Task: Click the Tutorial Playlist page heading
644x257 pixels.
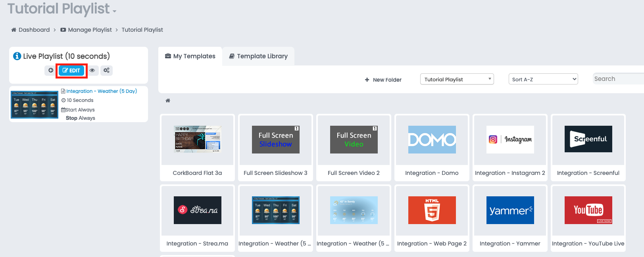Action: point(59,9)
